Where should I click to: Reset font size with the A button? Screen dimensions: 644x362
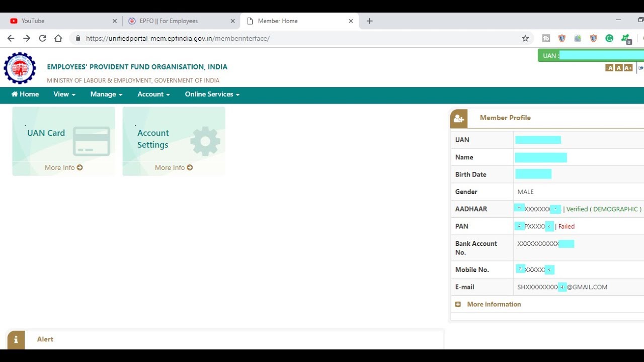point(618,68)
